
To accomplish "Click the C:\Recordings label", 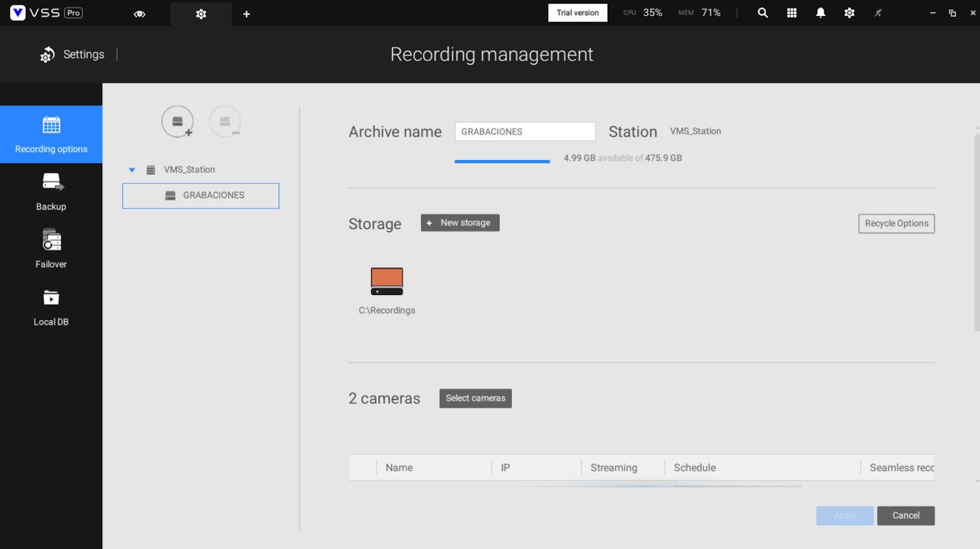I will 387,310.
